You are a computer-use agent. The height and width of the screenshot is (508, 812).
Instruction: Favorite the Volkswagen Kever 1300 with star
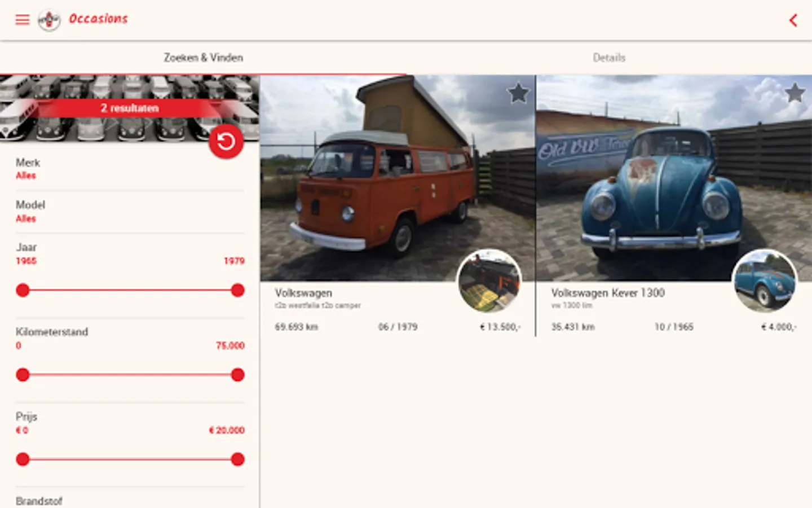[795, 93]
